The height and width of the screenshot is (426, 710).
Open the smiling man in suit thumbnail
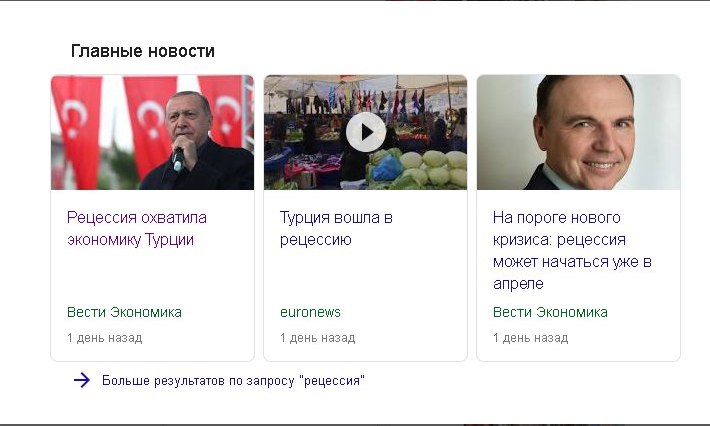tap(578, 132)
